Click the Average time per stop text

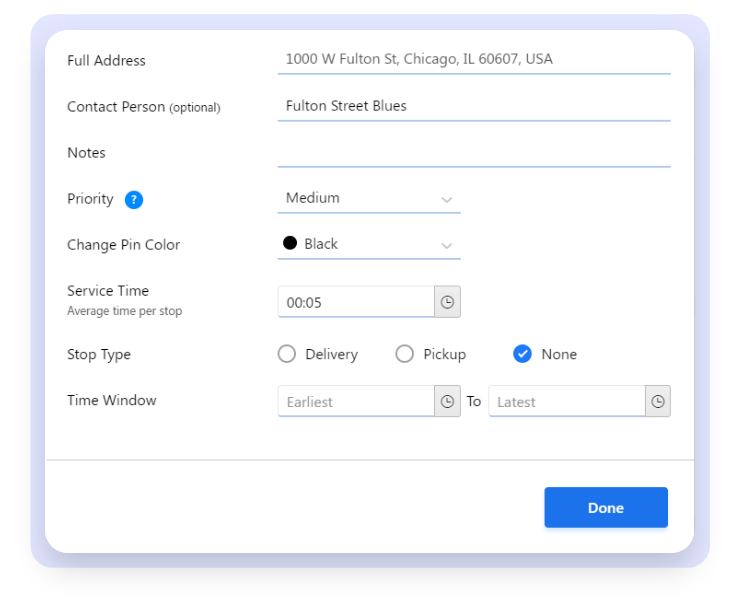[x=124, y=311]
